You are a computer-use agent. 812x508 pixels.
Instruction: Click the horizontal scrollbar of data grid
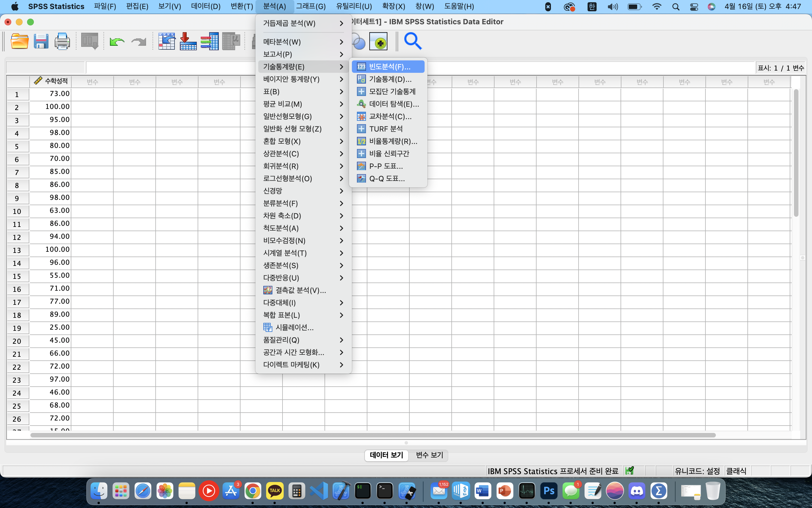click(x=373, y=435)
